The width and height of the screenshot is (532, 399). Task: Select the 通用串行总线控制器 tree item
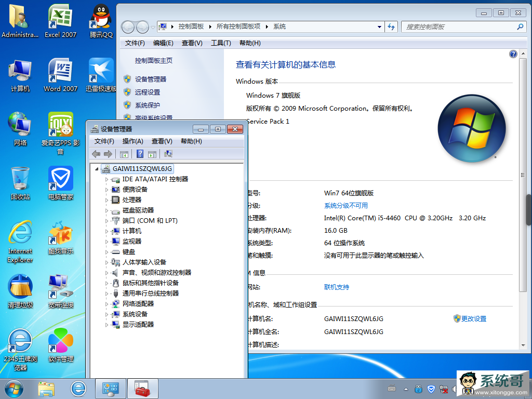point(150,294)
